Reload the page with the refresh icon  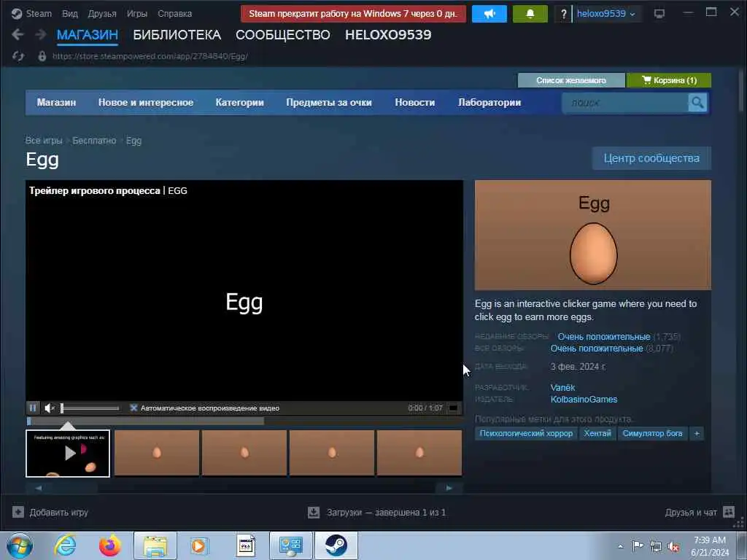(18, 56)
